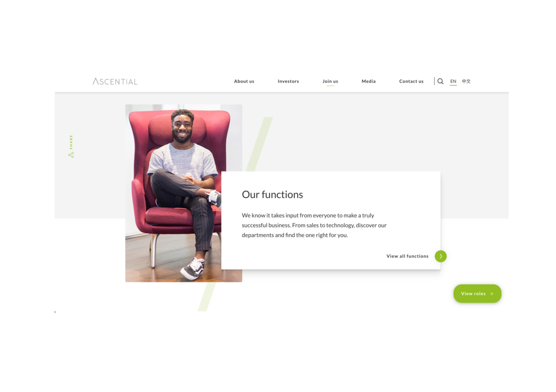
Task: Open the Investors menu
Action: pyautogui.click(x=288, y=81)
